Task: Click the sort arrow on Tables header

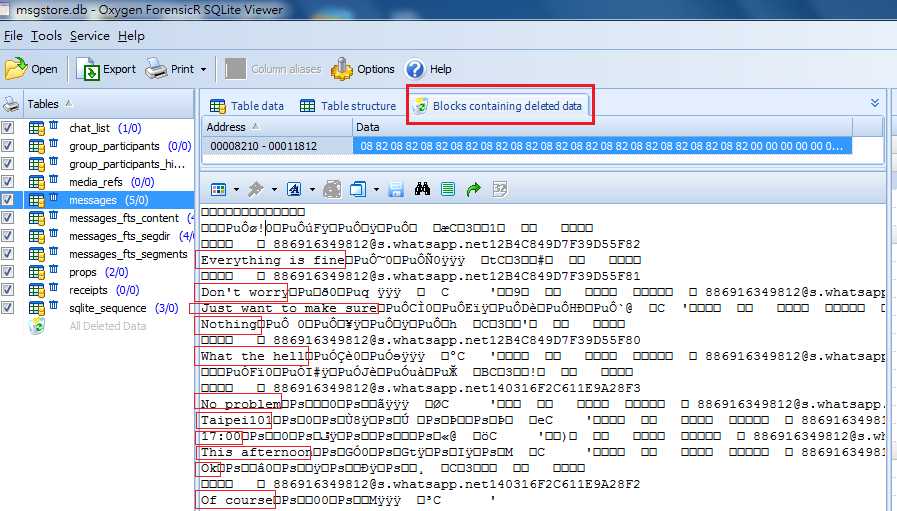Action: 69,104
